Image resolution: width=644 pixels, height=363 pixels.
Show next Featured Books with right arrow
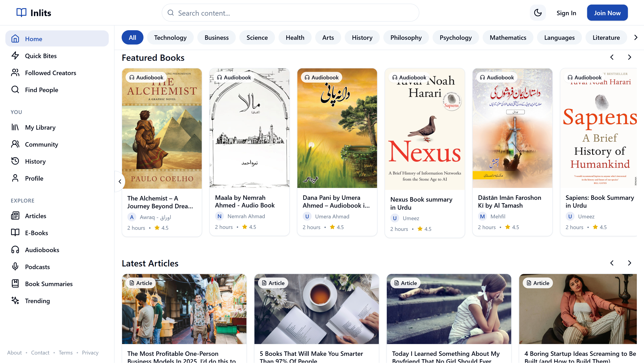[629, 57]
